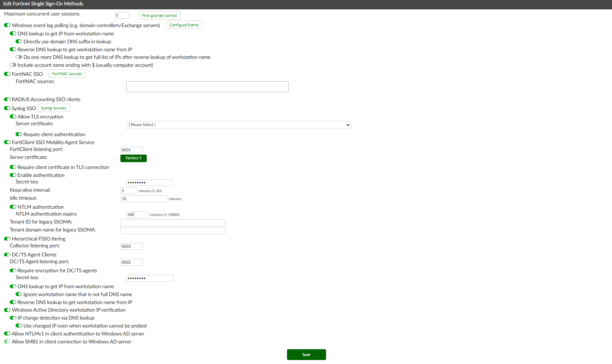Toggle Allow SMB1 in client connection

pyautogui.click(x=7, y=342)
